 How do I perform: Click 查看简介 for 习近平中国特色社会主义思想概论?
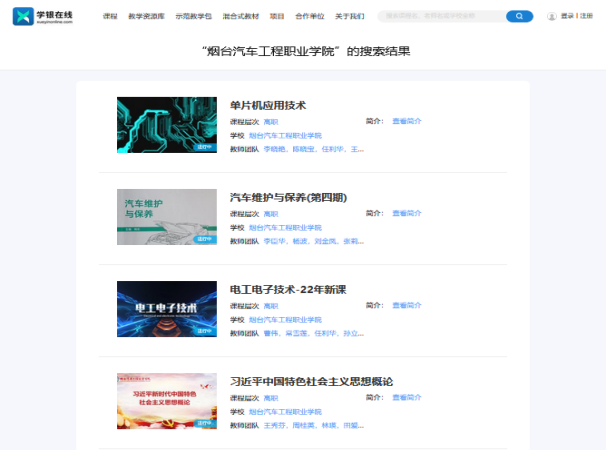[407, 397]
